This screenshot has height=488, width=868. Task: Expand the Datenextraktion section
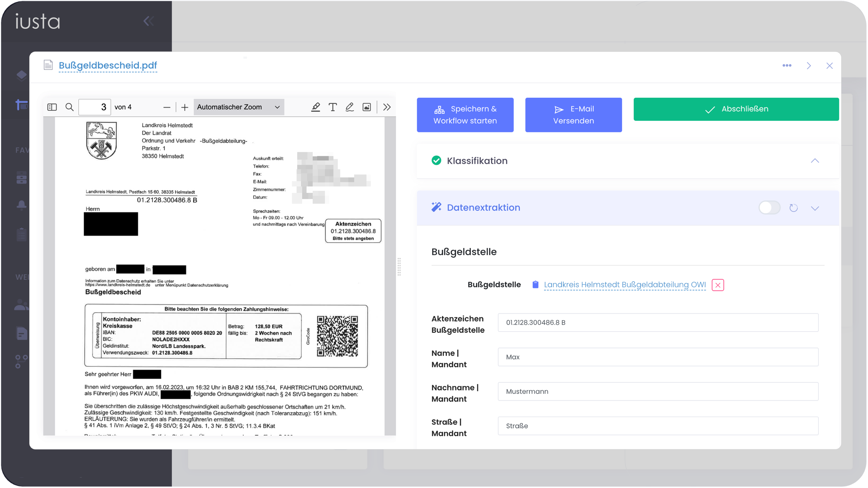[815, 208]
